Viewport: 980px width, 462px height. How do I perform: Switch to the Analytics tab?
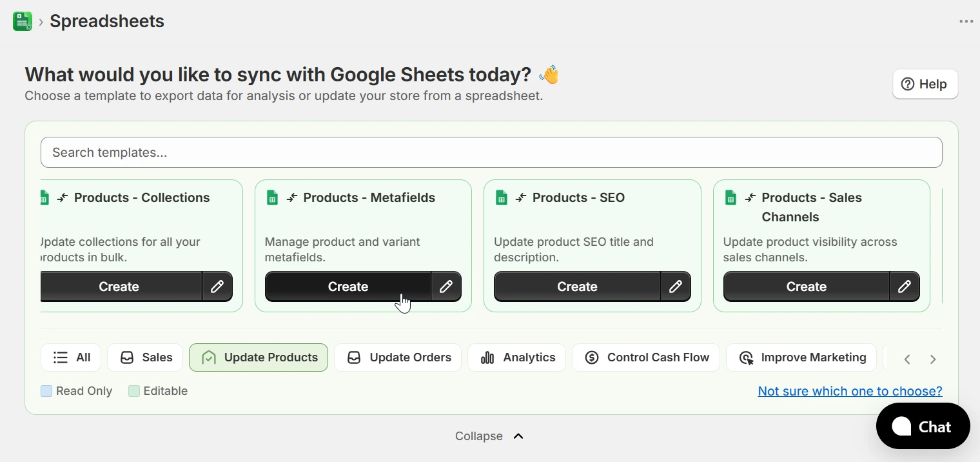[x=516, y=357]
